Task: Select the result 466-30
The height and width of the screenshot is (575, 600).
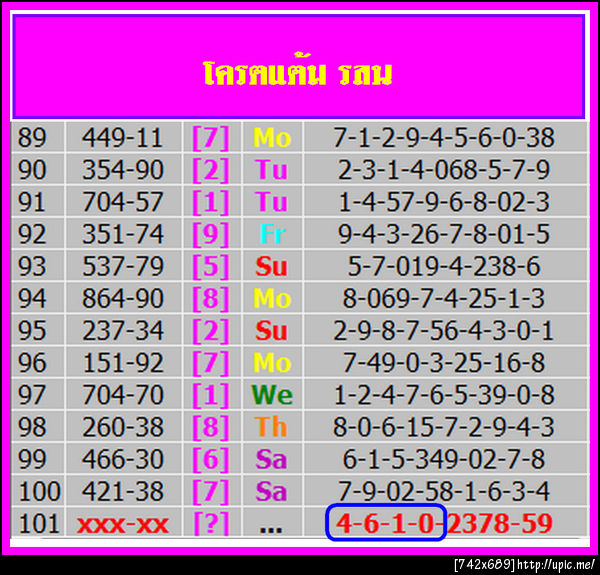Action: (x=122, y=459)
